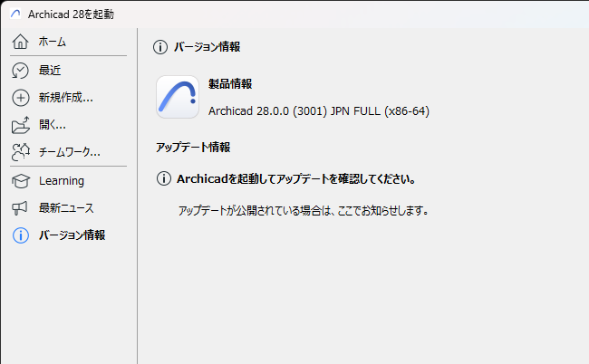Show the 最新ニュース page
The width and height of the screenshot is (589, 364).
click(66, 207)
